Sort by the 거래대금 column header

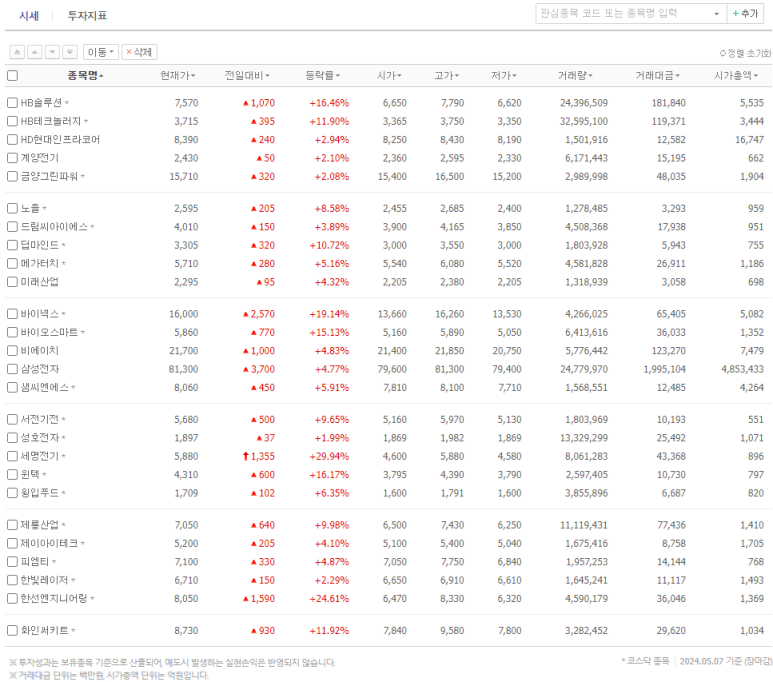(x=658, y=75)
